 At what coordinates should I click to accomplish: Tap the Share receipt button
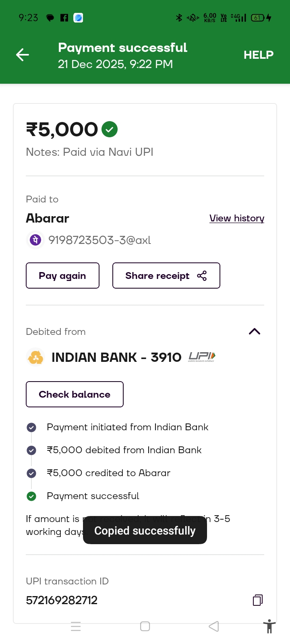point(166,276)
